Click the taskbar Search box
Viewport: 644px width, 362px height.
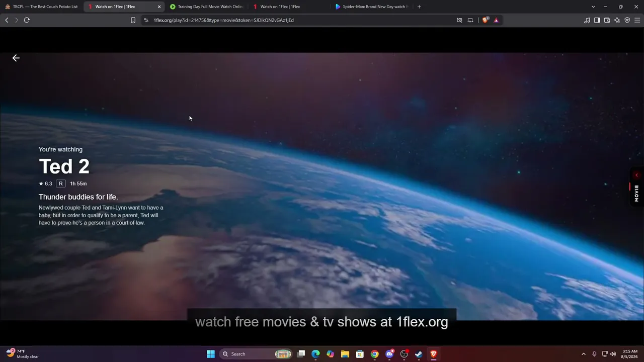pyautogui.click(x=256, y=354)
